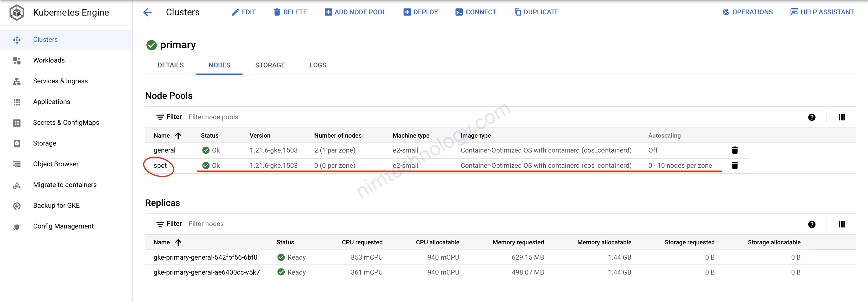Delete the general node pool via trash icon

click(x=735, y=150)
